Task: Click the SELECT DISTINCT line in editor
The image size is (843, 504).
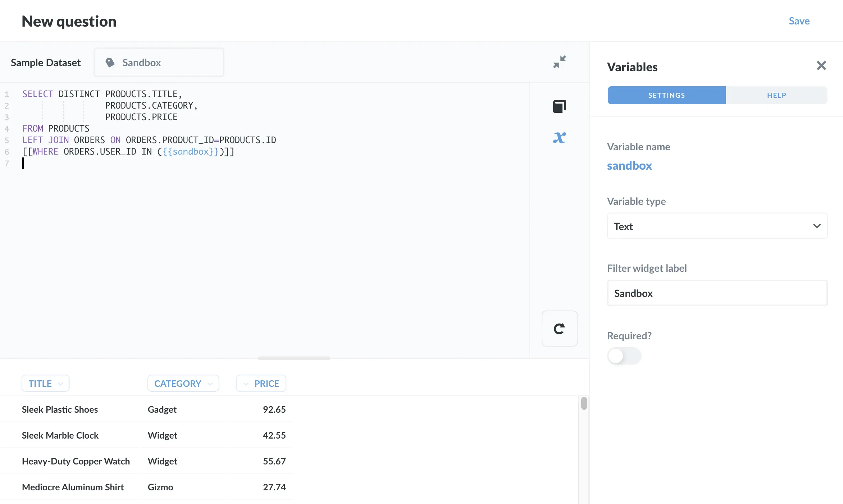Action: [102, 94]
